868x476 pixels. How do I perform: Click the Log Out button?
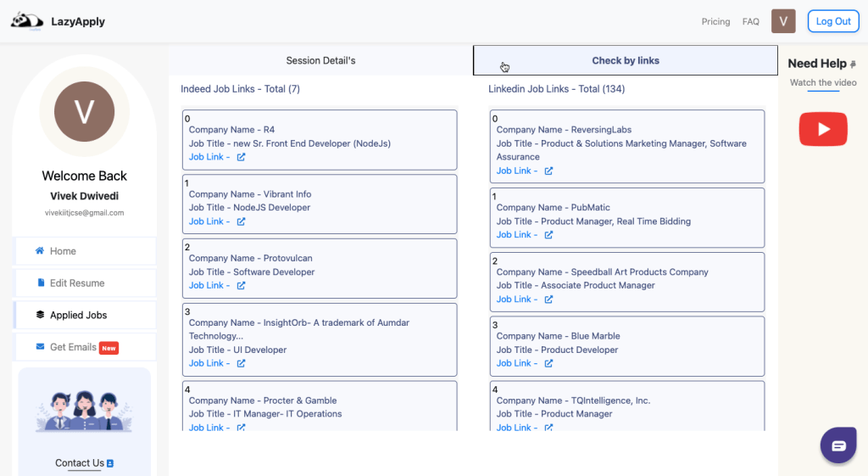(833, 21)
